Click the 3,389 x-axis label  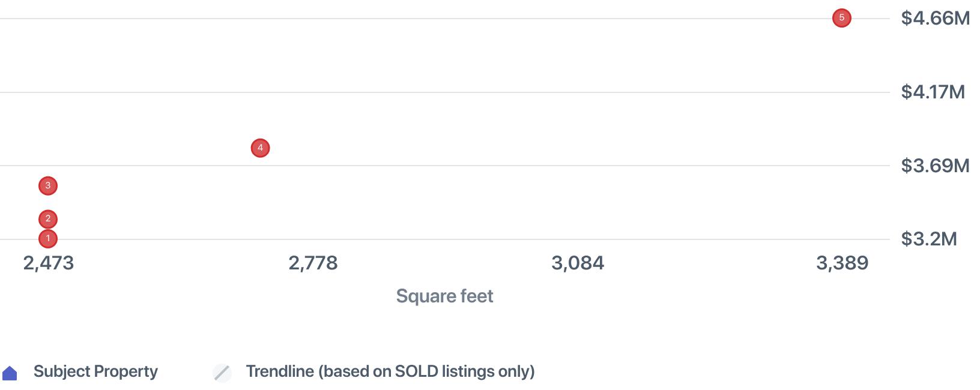click(842, 263)
